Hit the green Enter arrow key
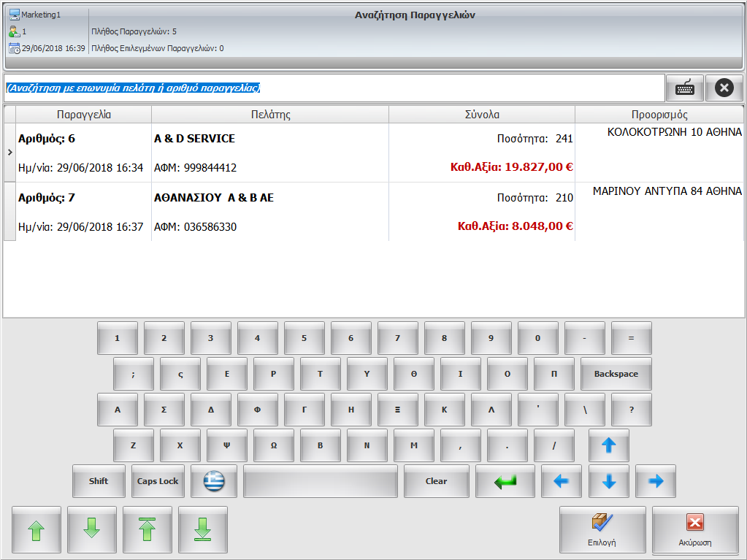This screenshot has height=560, width=747. click(505, 481)
